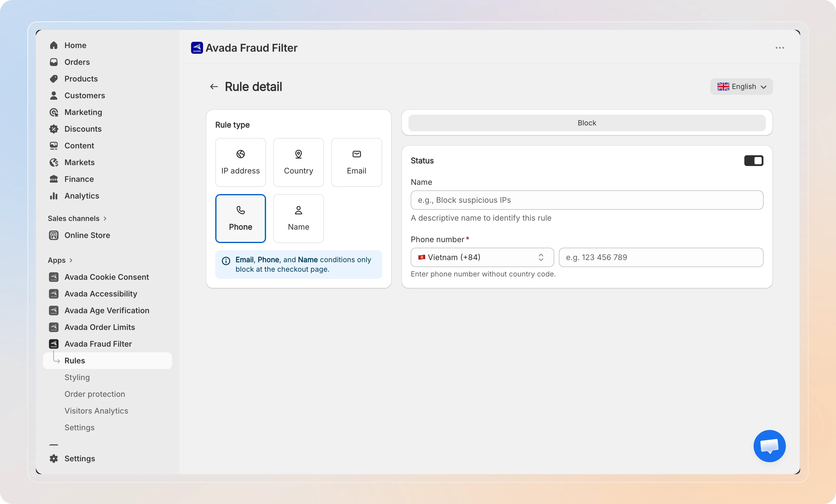The image size is (836, 504).
Task: Click the Home house icon
Action: 54,45
